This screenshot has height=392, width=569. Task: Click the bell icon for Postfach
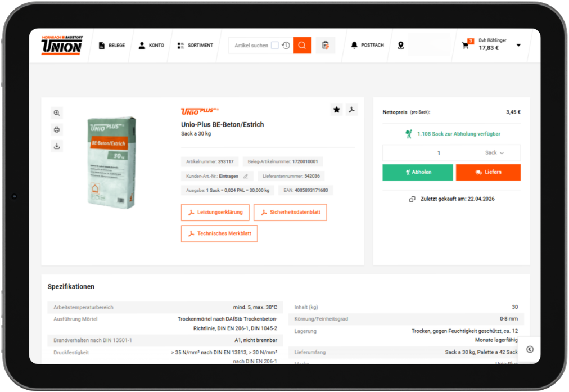click(x=354, y=45)
